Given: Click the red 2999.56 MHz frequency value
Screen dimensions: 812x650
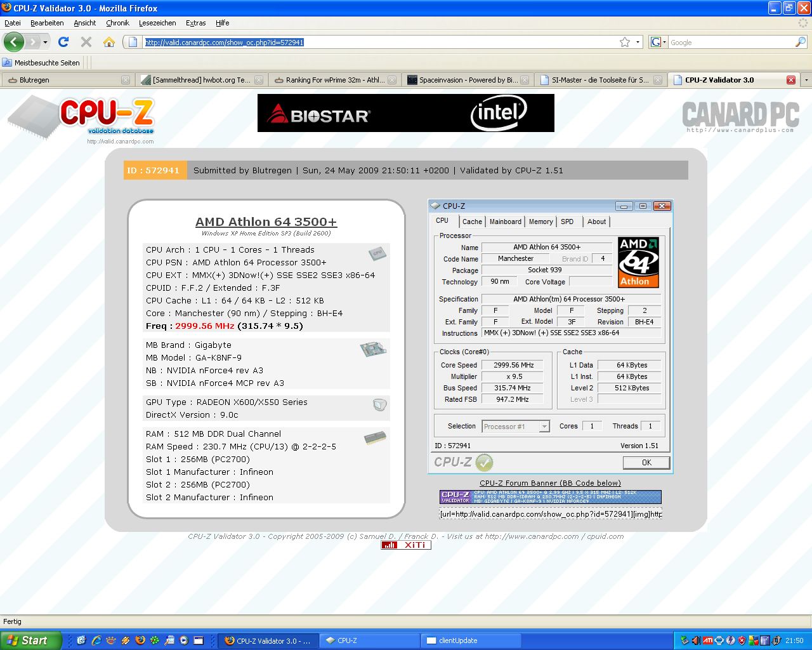Looking at the screenshot, I should (205, 326).
